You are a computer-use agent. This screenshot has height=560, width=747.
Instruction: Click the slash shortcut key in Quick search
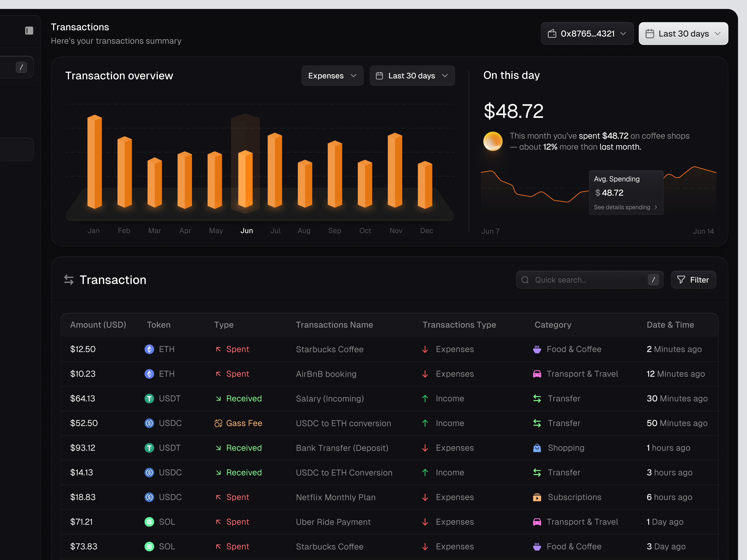point(653,280)
